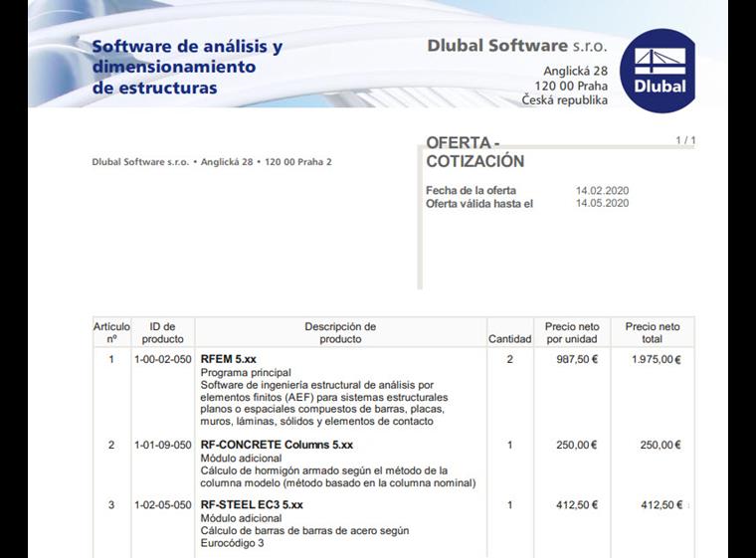This screenshot has width=756, height=558.
Task: Click the 'Oferta válida hasta el' label
Action: click(479, 204)
